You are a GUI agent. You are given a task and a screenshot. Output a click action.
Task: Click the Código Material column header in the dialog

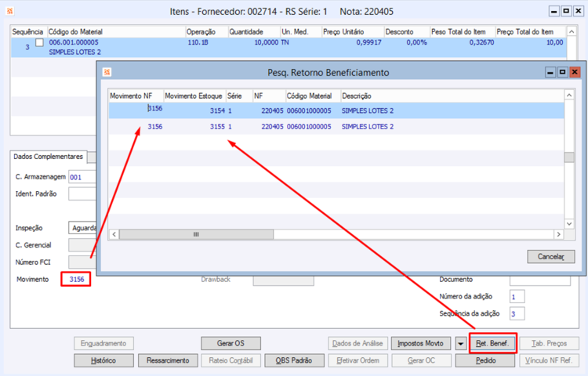click(313, 96)
